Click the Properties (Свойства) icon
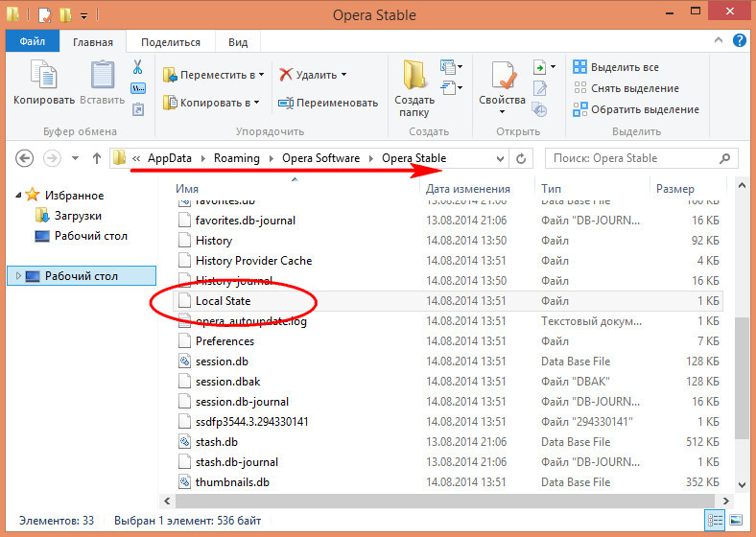Viewport: 756px width, 537px height. (504, 76)
